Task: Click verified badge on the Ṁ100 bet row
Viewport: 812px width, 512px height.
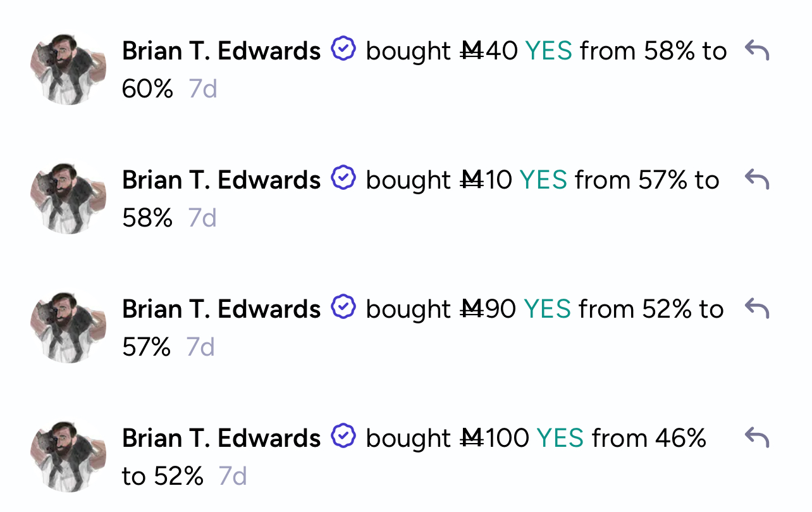Action: [x=343, y=436]
